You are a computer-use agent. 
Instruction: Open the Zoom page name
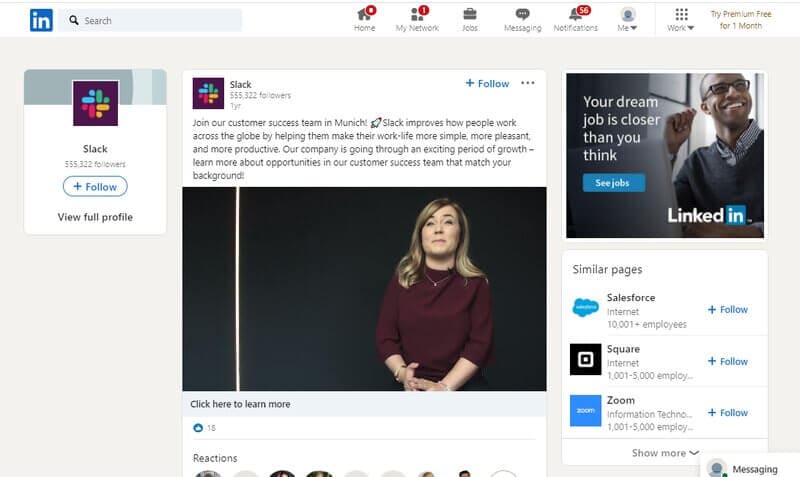[x=621, y=400]
